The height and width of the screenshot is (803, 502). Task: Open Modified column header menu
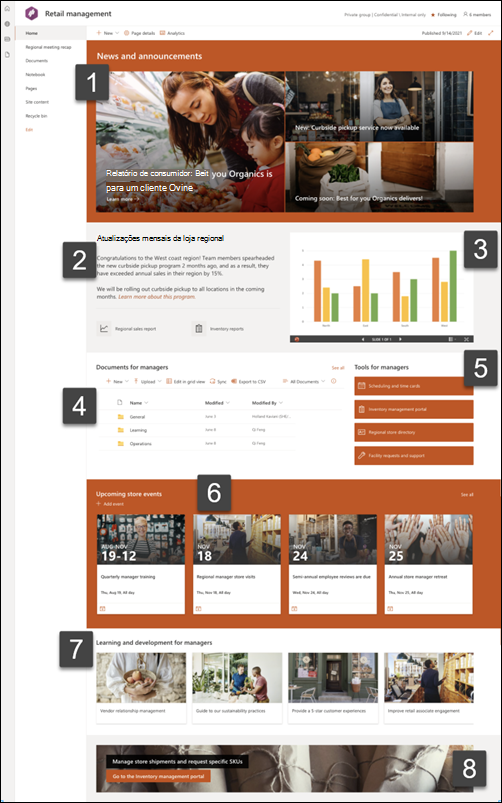pos(217,403)
